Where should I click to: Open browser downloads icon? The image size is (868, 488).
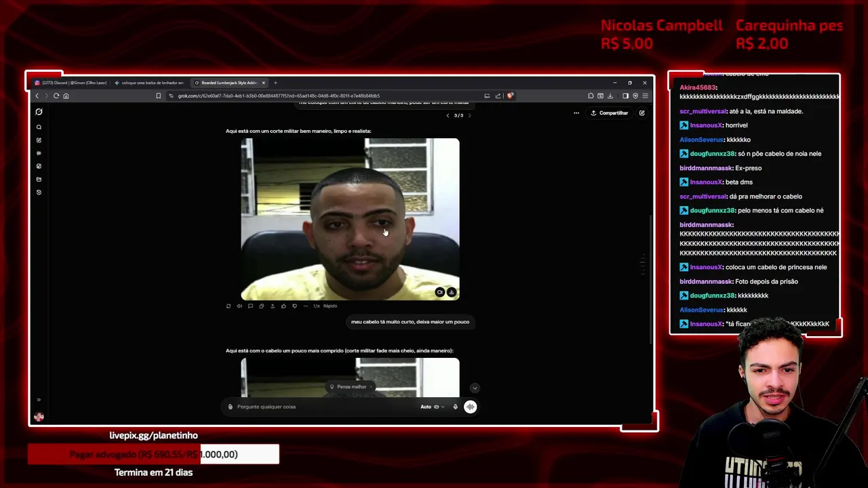point(610,96)
